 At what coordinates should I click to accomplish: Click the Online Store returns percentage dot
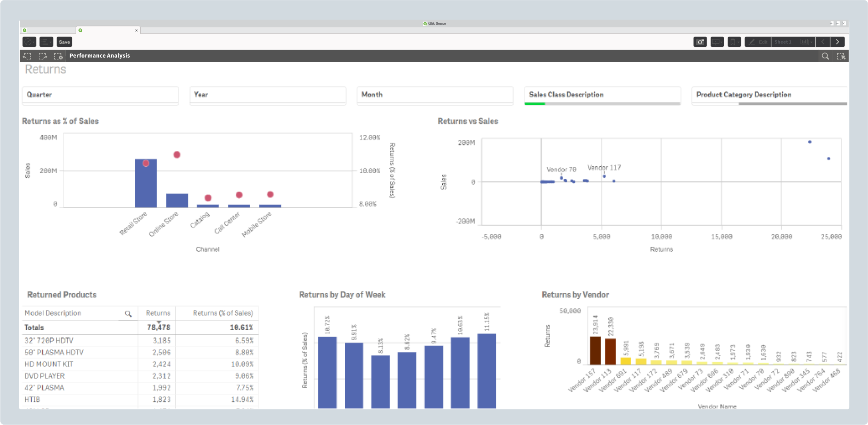(x=177, y=155)
